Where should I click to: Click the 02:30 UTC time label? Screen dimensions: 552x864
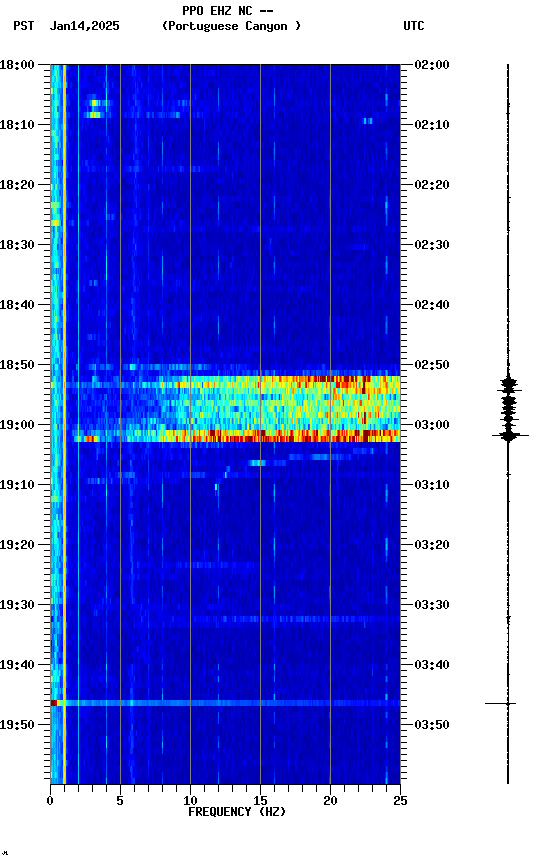pos(432,245)
